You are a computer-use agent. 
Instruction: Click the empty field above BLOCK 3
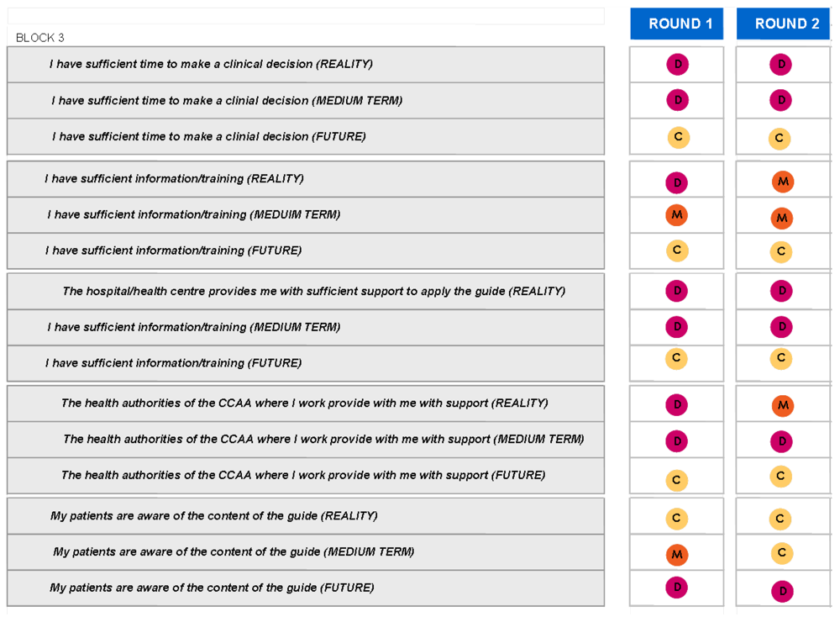(x=306, y=16)
